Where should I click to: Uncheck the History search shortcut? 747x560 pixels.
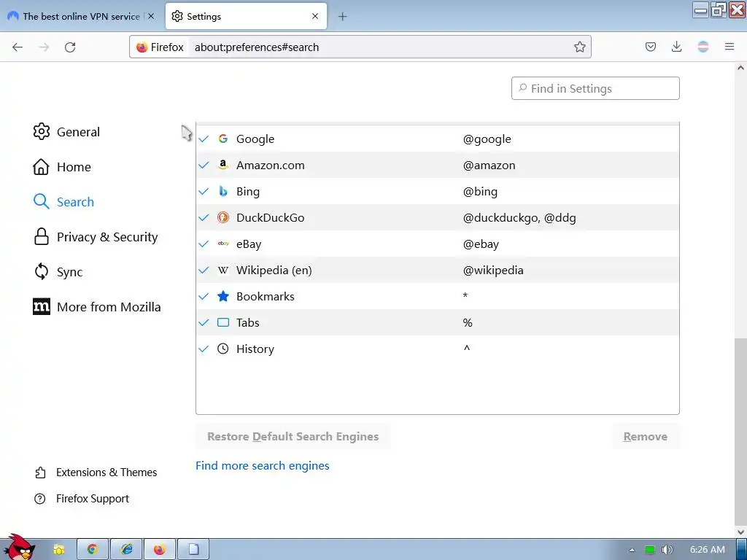point(204,349)
